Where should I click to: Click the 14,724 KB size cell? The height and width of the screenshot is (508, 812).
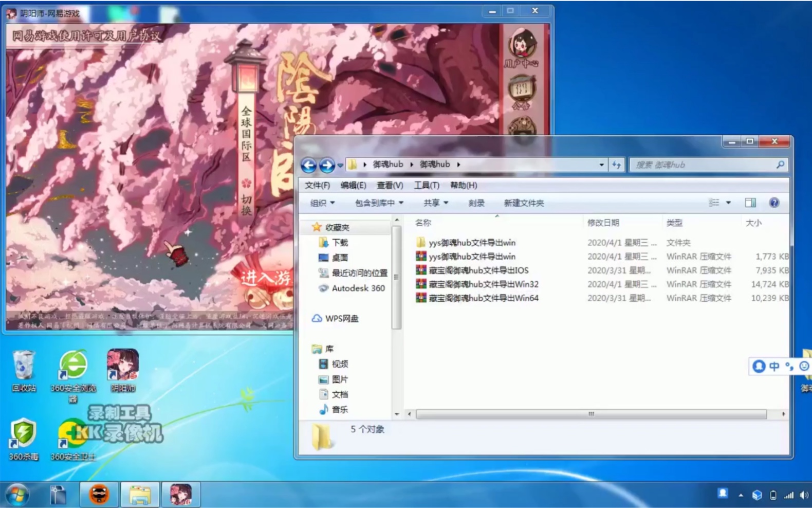pos(769,284)
